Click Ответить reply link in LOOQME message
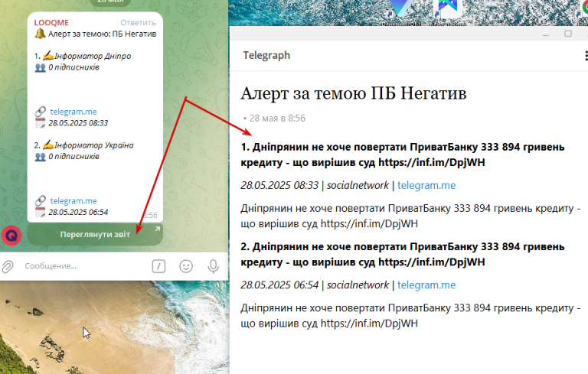This screenshot has width=588, height=374. click(138, 22)
